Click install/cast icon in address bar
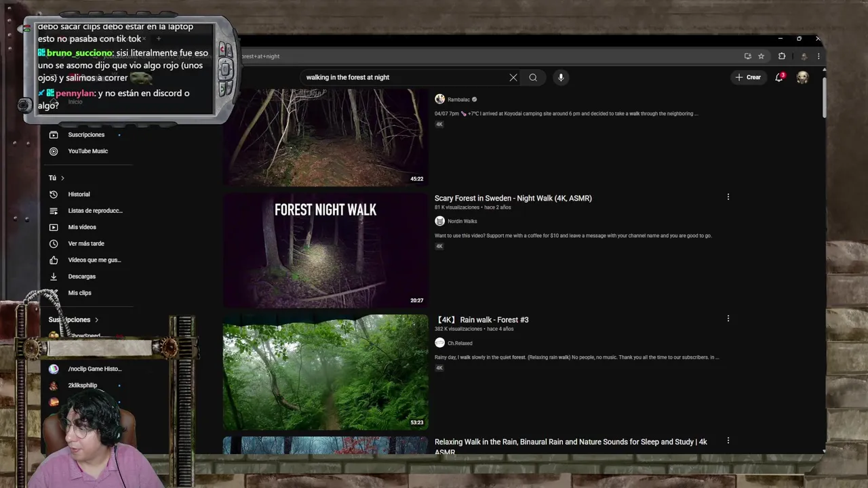This screenshot has width=868, height=488. pos(747,56)
